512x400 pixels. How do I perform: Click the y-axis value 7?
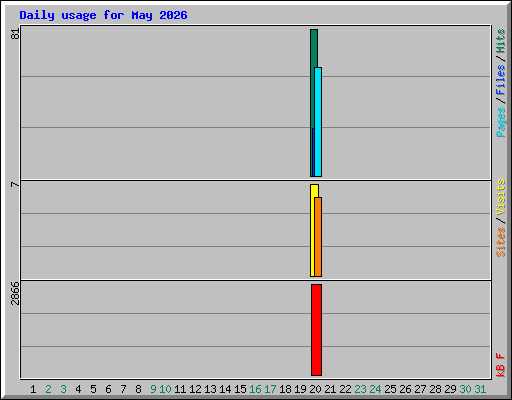(15, 184)
